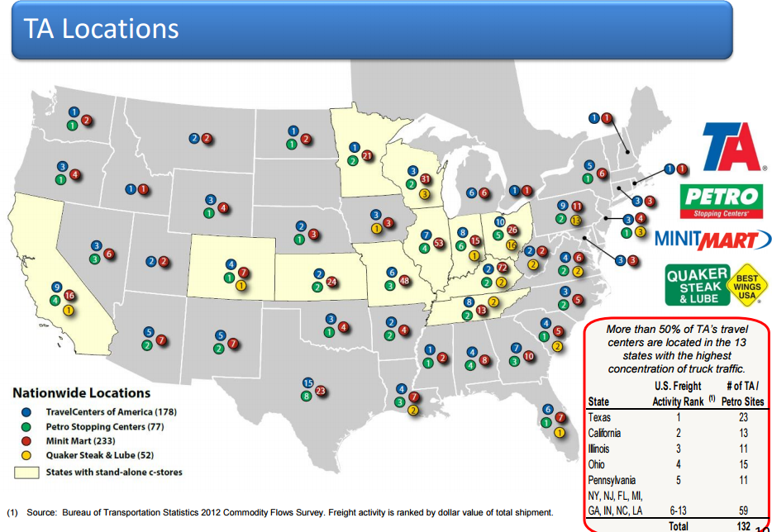Select the yellow 16 marker in Ohio
Viewport: 772px width, 532px height.
512,245
